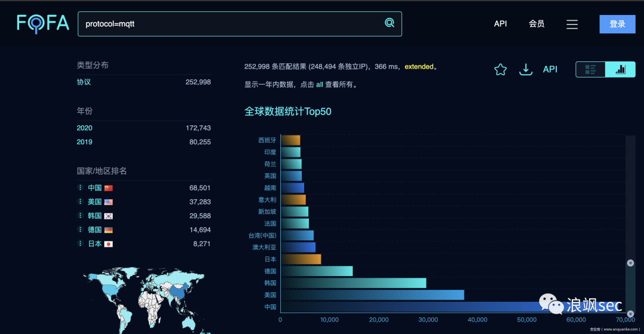Click the 172,743 count for 2020
Viewport: 644px width, 334px height.
click(x=198, y=128)
